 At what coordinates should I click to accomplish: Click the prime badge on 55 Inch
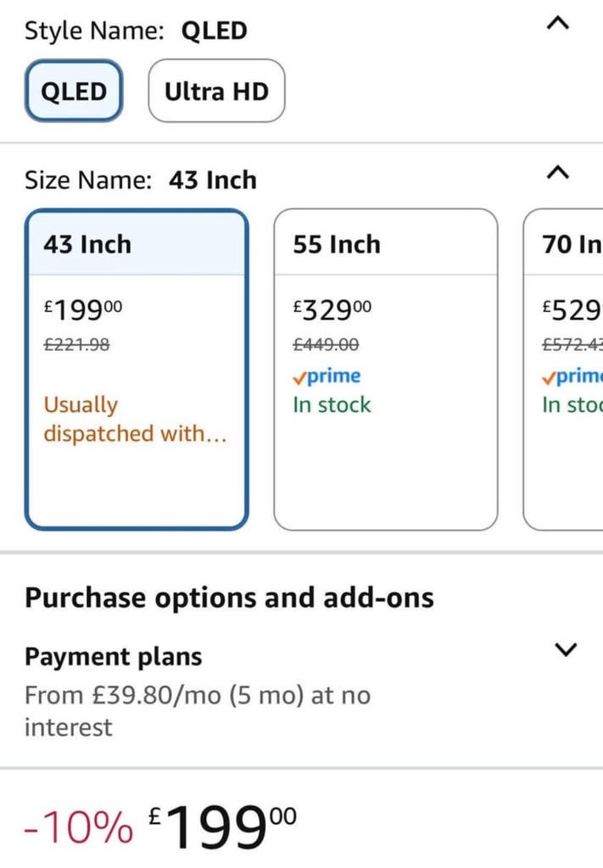click(x=327, y=376)
